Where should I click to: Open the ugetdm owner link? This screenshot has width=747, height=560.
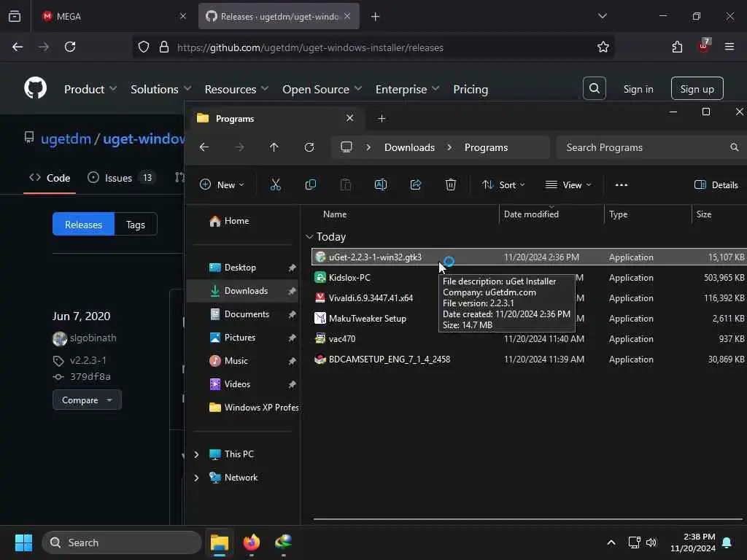(x=66, y=139)
